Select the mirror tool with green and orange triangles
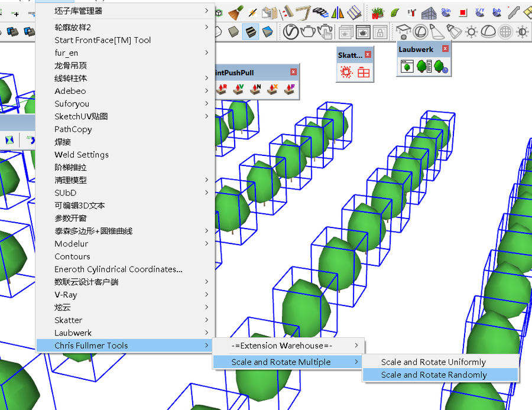532x410 pixels. point(338,13)
